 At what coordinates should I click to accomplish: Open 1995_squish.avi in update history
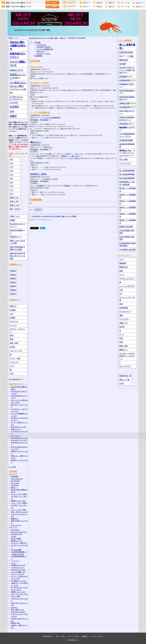click(17, 479)
